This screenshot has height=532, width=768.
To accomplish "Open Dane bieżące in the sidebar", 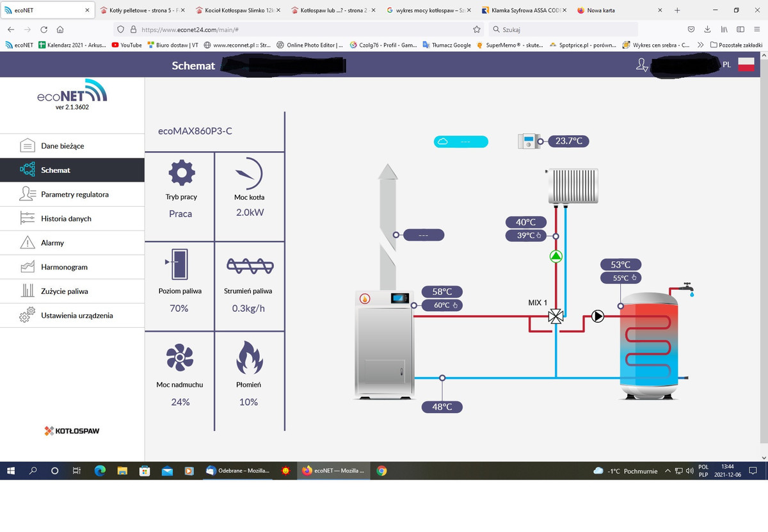I will (x=62, y=146).
